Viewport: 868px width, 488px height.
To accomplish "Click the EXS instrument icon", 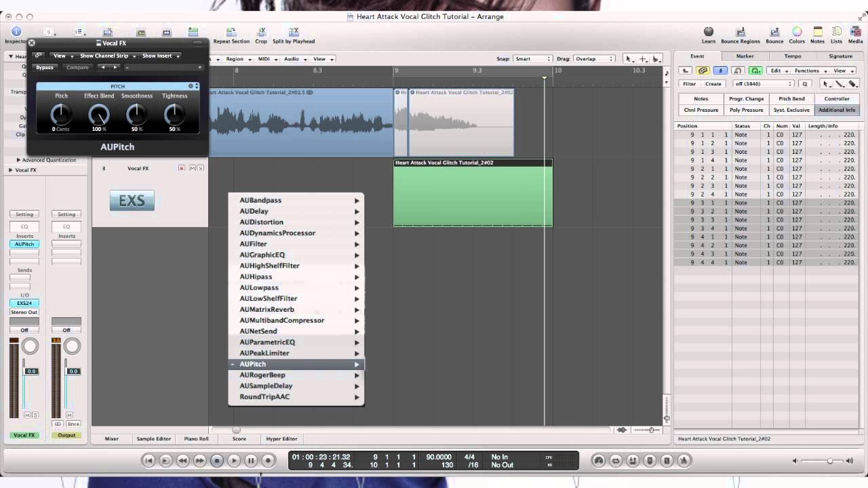I will (x=132, y=201).
